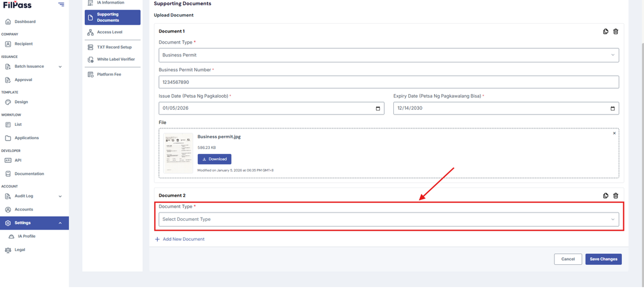
Task: Click the Issue Date input field
Action: coord(272,108)
